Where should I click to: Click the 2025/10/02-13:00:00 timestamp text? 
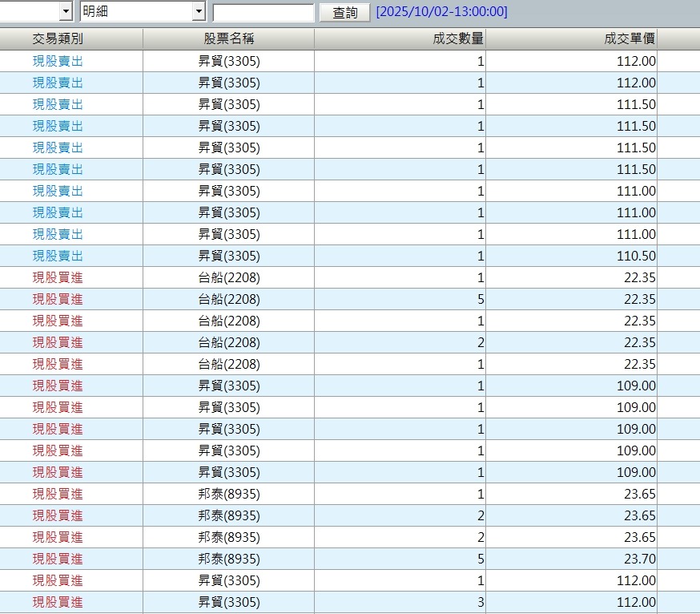coord(441,12)
